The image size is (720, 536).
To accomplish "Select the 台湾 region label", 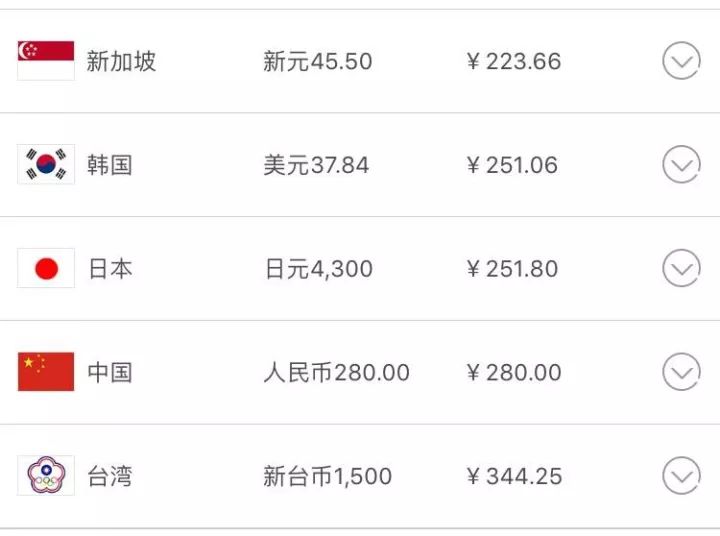I will [109, 476].
